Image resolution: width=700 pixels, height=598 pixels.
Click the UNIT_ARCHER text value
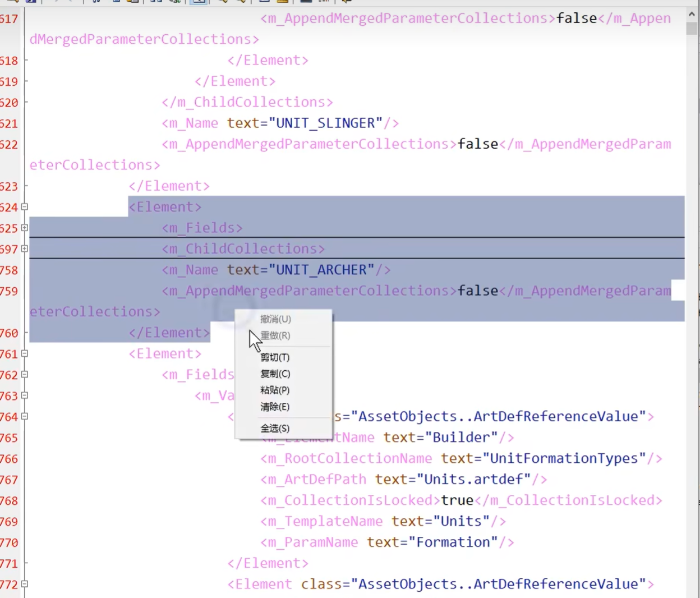tap(324, 270)
